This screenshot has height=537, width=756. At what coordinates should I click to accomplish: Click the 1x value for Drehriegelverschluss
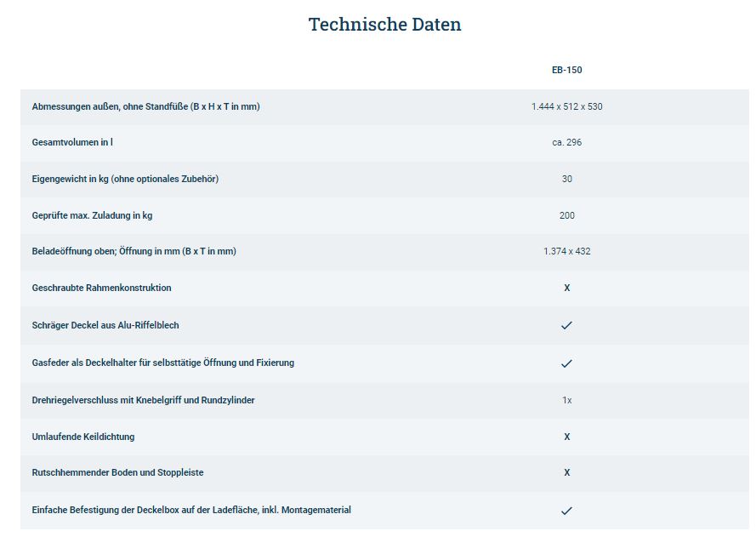(566, 400)
